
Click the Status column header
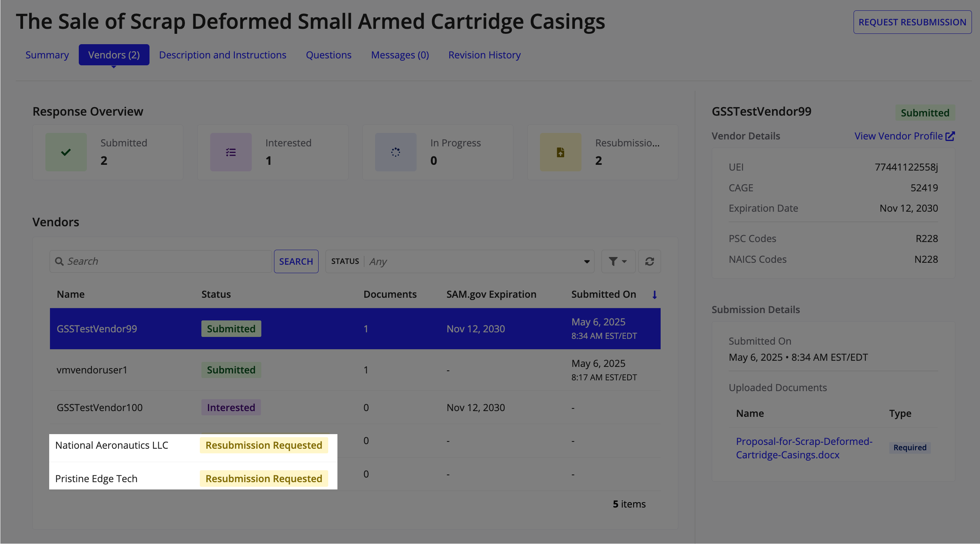(216, 294)
